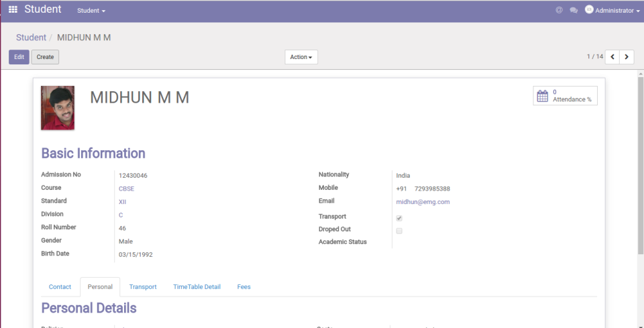
Task: Switch to the Fees tab
Action: coord(244,287)
